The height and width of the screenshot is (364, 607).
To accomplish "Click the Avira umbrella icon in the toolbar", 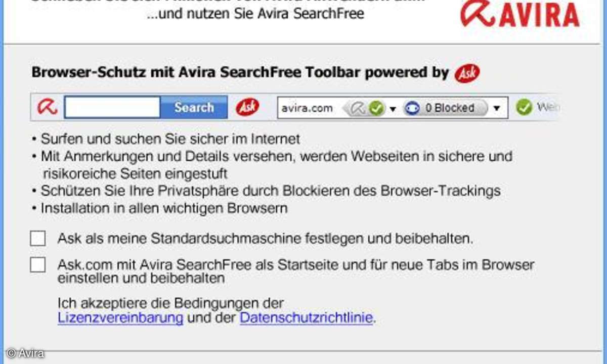I will pyautogui.click(x=48, y=107).
